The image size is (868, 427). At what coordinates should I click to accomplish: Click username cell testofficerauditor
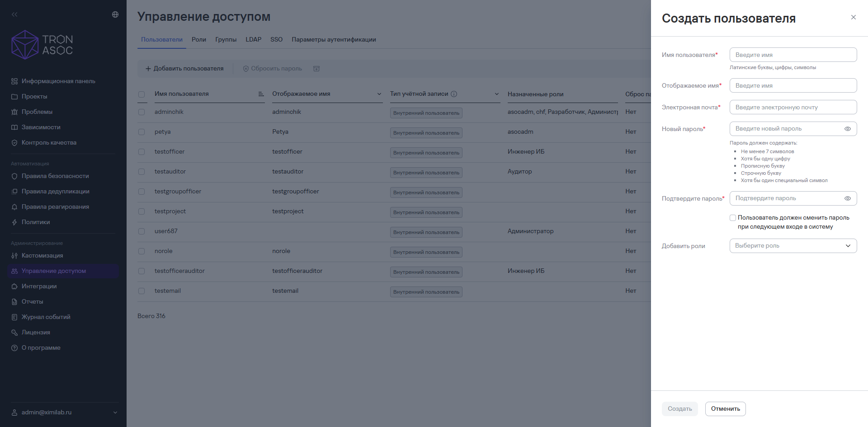click(179, 271)
